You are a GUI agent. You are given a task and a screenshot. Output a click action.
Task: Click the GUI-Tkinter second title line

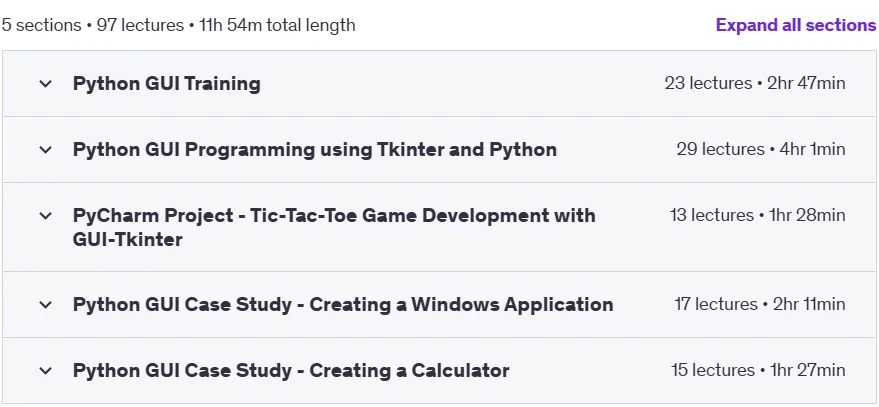click(x=128, y=240)
